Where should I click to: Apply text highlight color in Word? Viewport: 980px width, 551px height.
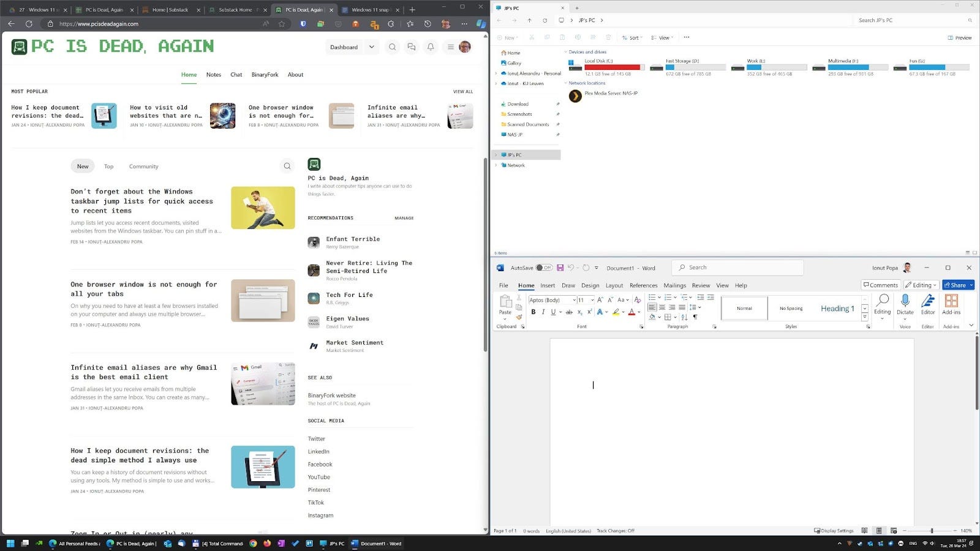[x=616, y=312]
